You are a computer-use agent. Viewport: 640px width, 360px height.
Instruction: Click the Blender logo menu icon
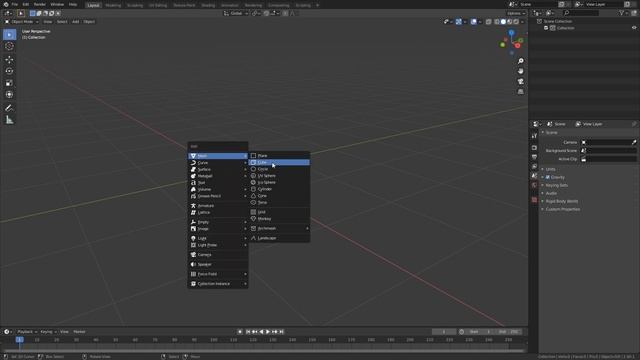click(6, 4)
